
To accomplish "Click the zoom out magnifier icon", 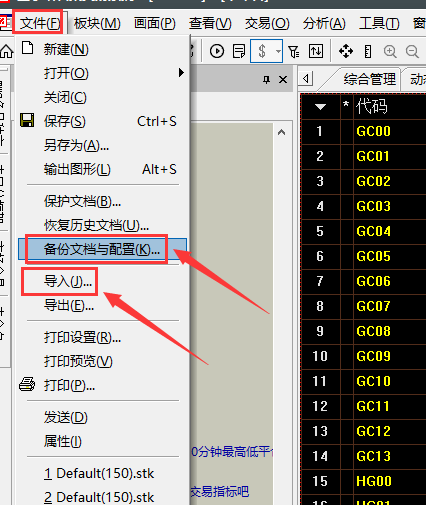I will tap(412, 51).
